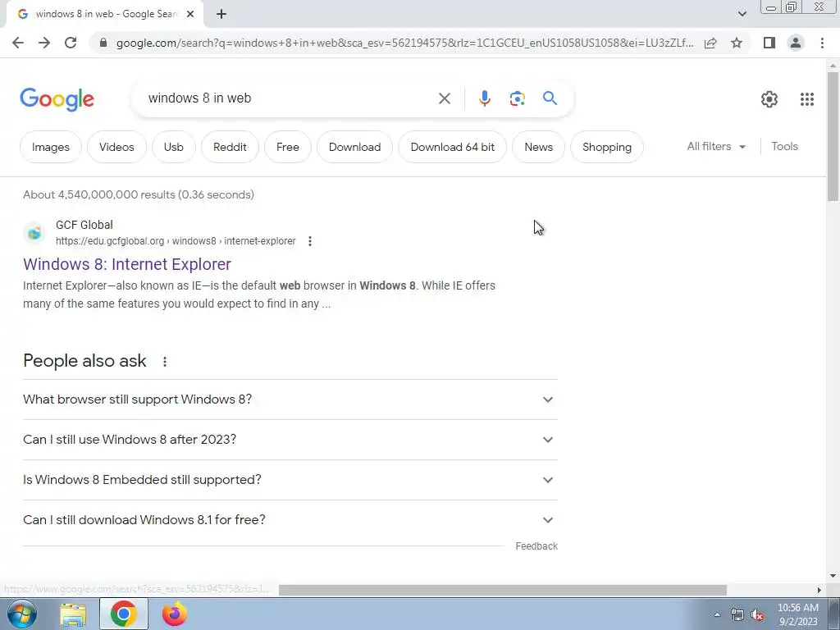
Task: Reload the current page
Action: [x=71, y=43]
